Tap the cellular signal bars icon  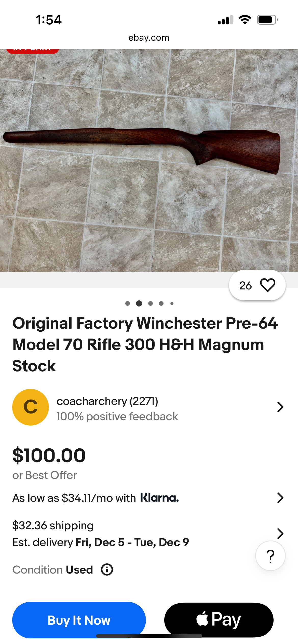[x=225, y=20]
